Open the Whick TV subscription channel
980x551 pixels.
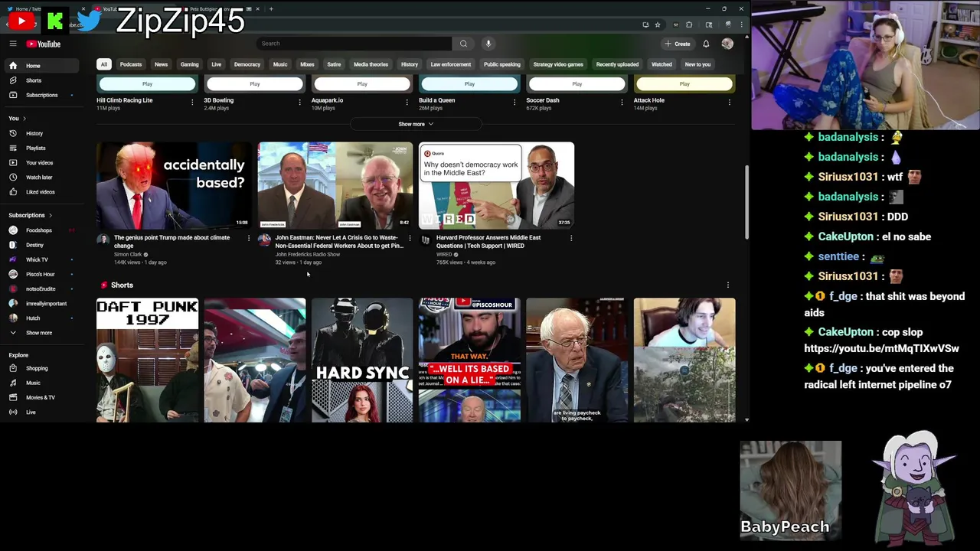[43, 259]
